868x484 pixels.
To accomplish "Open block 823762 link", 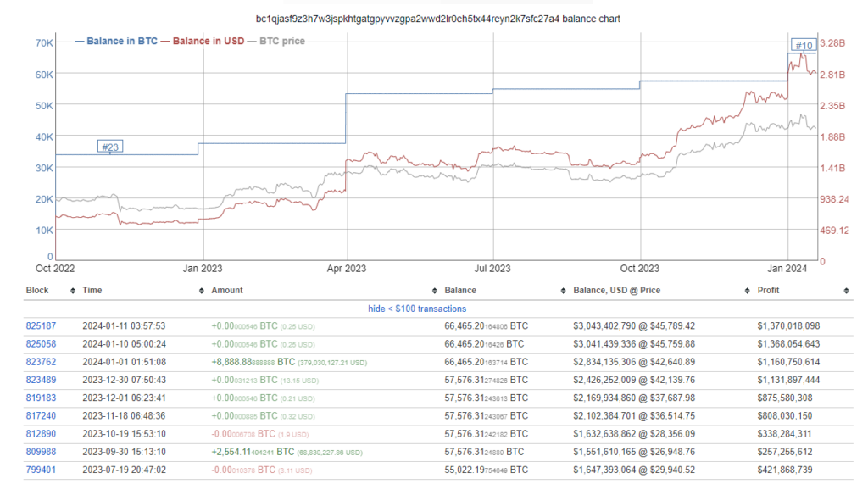I will point(41,362).
